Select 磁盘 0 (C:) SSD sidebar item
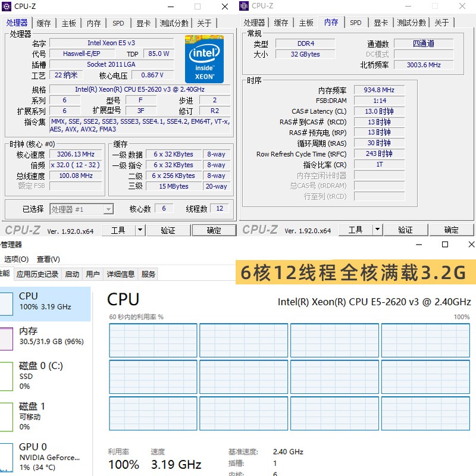476x476 pixels. coord(45,376)
